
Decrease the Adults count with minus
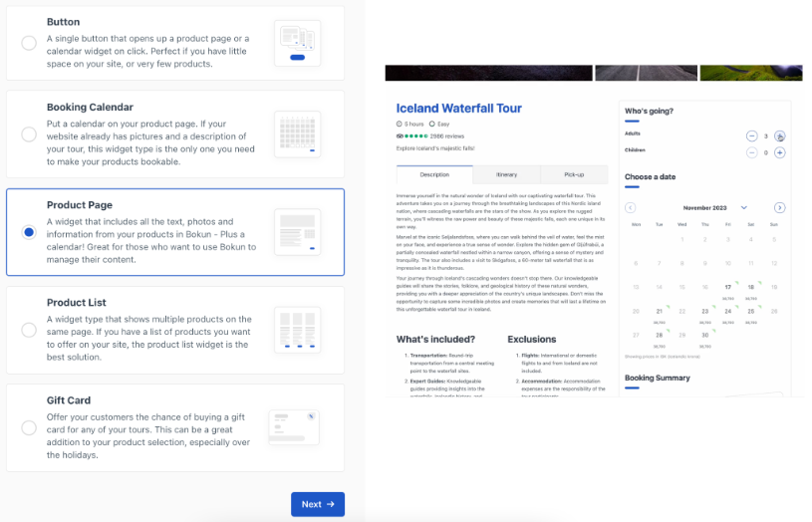click(x=751, y=135)
